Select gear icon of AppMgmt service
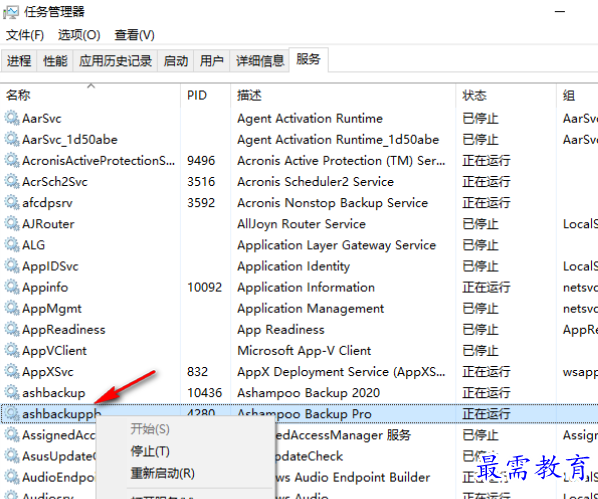The height and width of the screenshot is (499, 598). point(12,308)
